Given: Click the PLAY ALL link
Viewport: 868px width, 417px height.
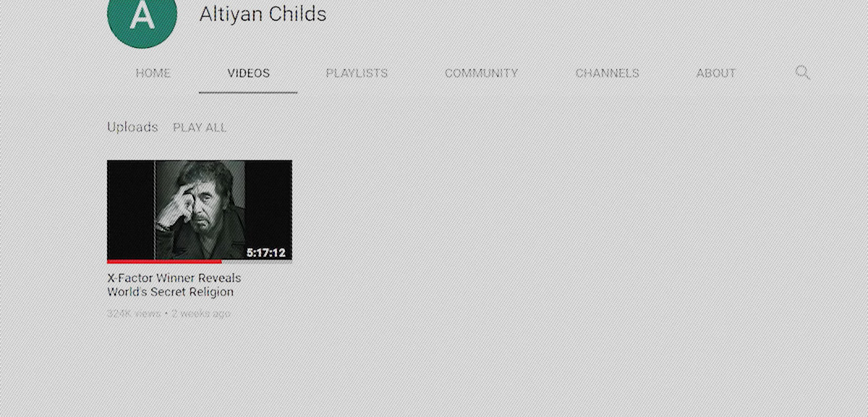Looking at the screenshot, I should pos(200,127).
